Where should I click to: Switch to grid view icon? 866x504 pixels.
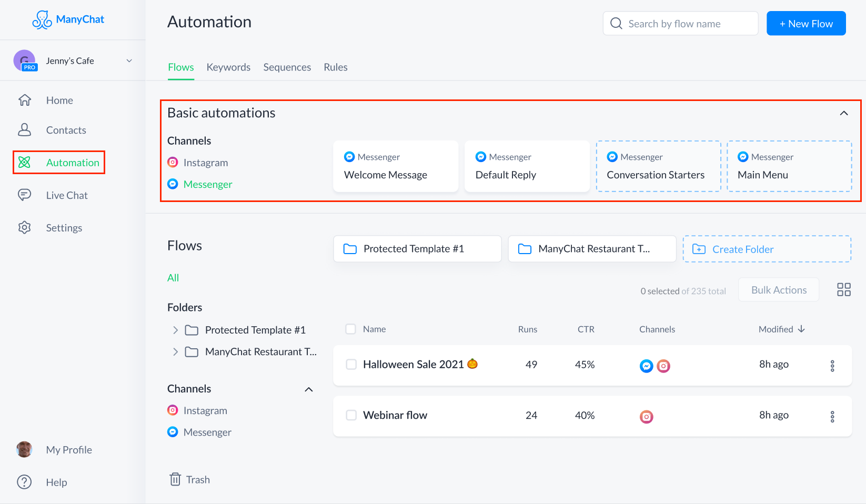(844, 289)
